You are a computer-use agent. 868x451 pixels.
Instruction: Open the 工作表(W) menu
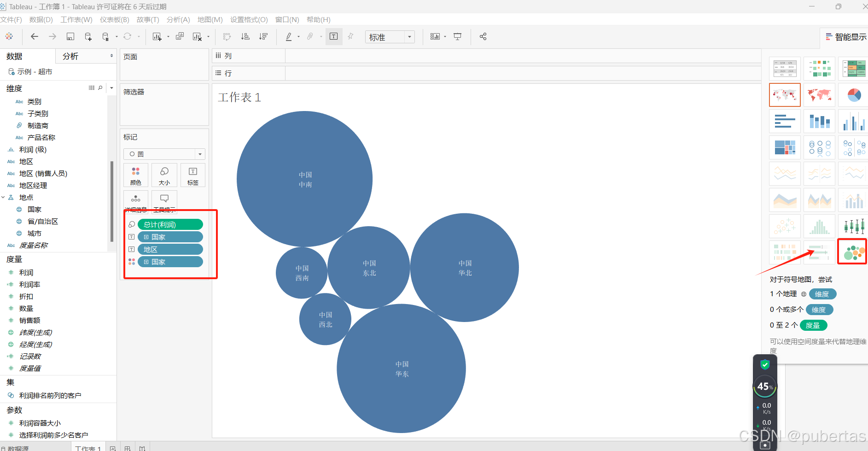point(76,20)
